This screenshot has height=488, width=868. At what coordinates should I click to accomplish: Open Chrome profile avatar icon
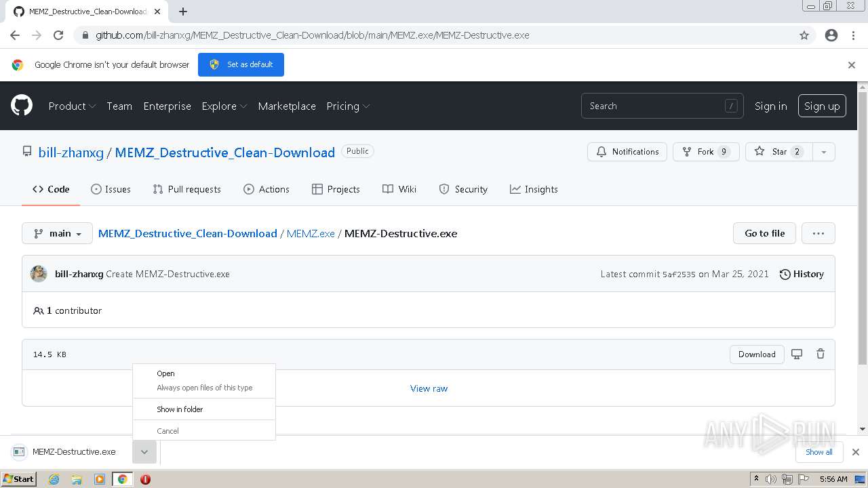(x=831, y=35)
